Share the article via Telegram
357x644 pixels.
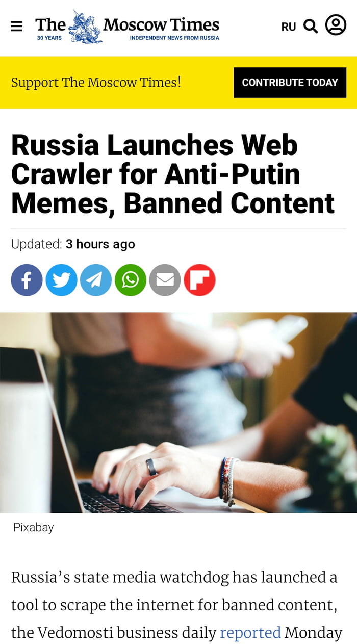pyautogui.click(x=96, y=280)
